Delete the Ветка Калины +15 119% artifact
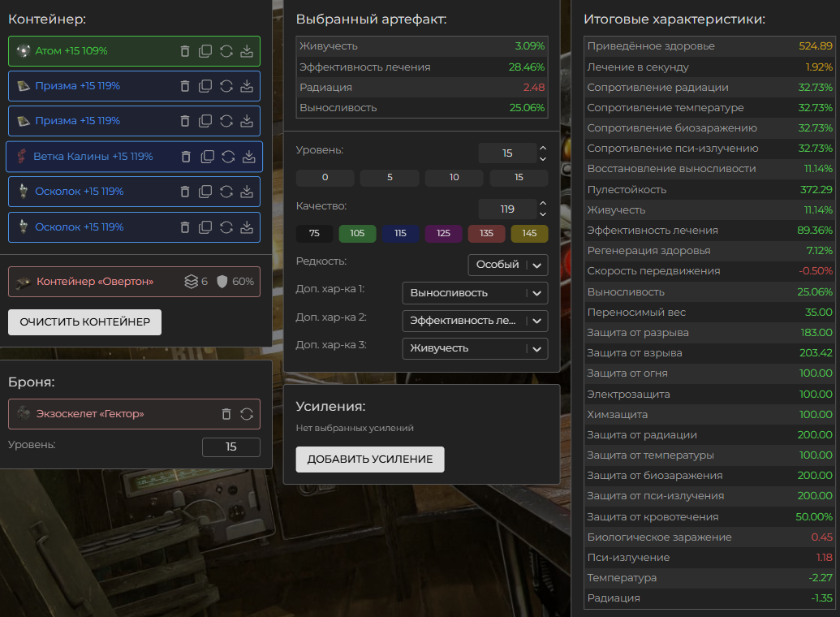Image resolution: width=840 pixels, height=617 pixels. pyautogui.click(x=186, y=157)
